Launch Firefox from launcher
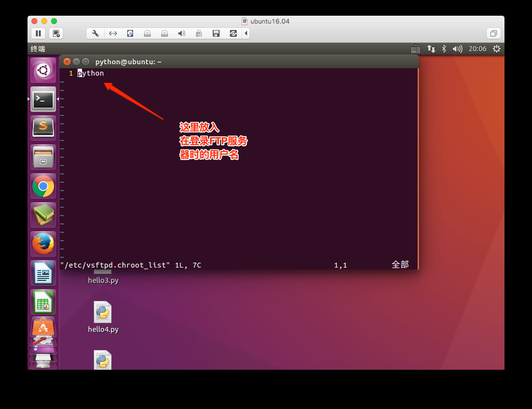 (x=43, y=244)
